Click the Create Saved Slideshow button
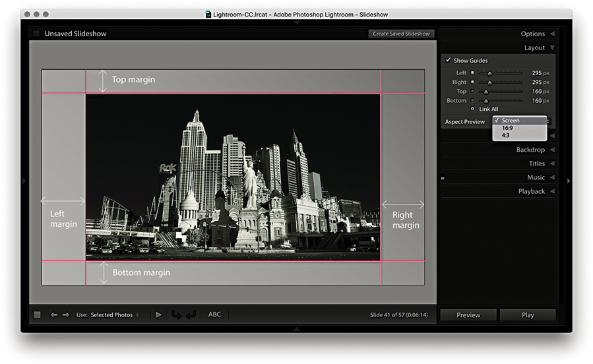The width and height of the screenshot is (593, 364). click(401, 34)
